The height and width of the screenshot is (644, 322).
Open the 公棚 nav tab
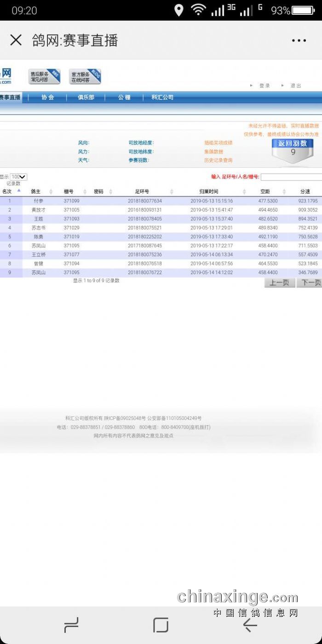[x=124, y=97]
